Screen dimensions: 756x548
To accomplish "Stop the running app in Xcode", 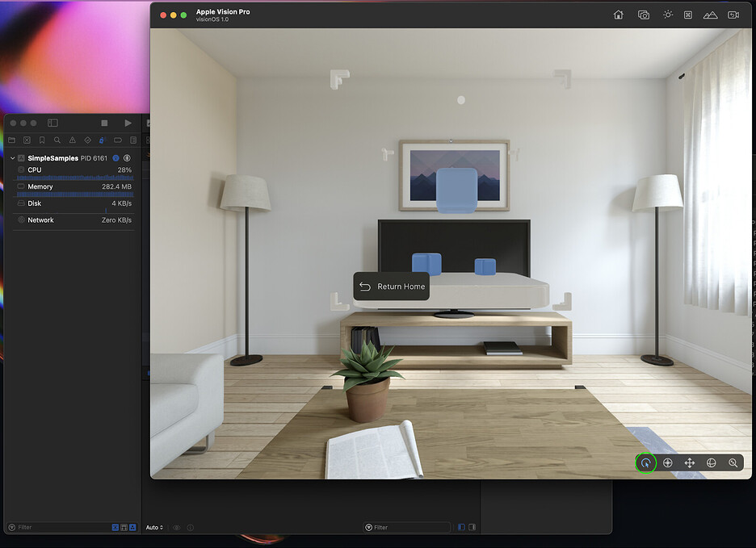I will [104, 123].
